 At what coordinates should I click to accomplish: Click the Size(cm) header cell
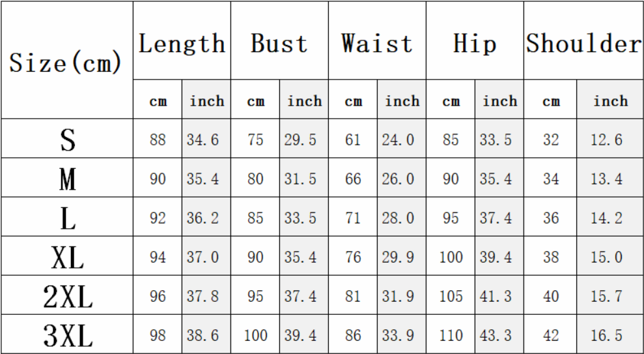tap(67, 60)
